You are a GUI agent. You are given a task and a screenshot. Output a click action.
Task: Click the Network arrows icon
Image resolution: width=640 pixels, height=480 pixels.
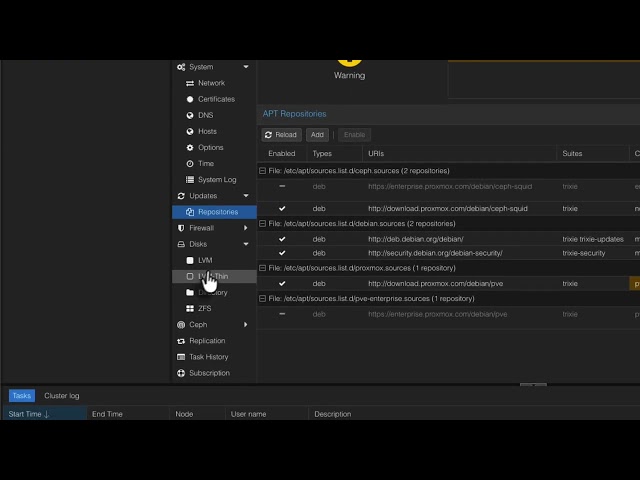[190, 83]
